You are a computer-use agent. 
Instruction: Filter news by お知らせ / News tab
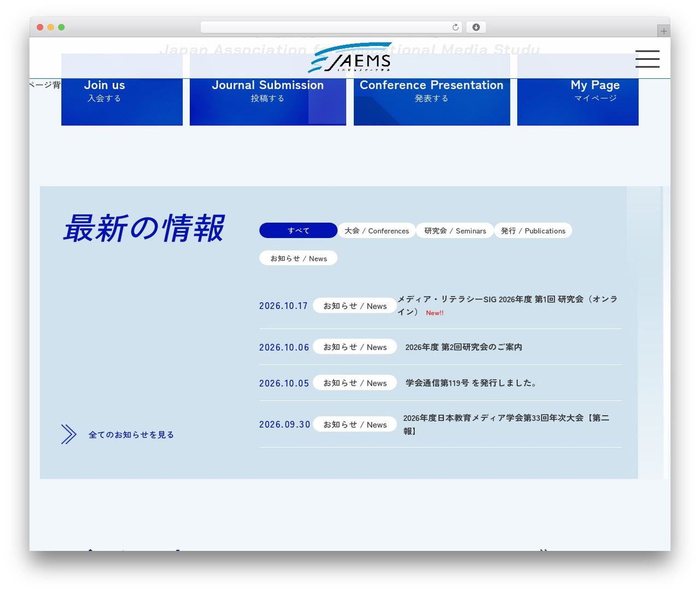[299, 258]
